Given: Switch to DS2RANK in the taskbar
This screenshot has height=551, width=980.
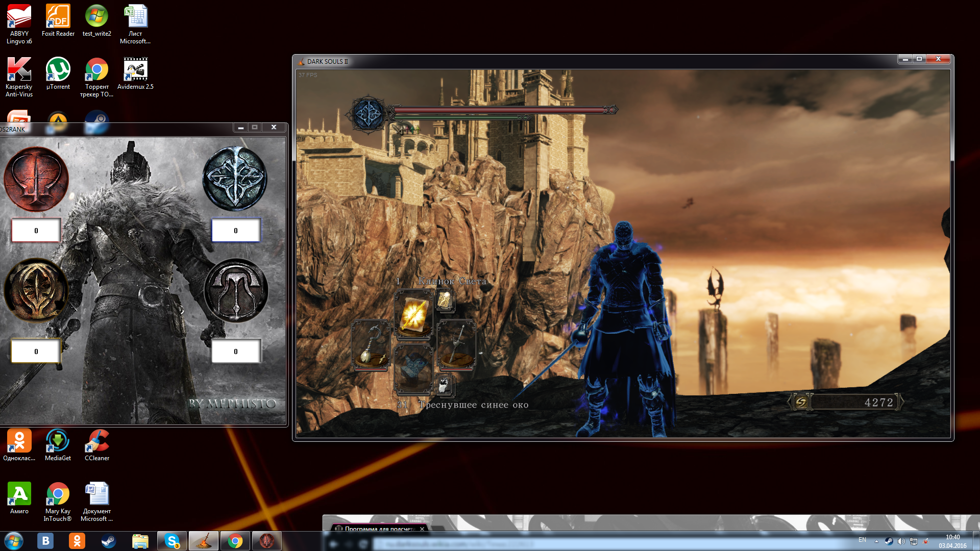Looking at the screenshot, I should point(267,541).
